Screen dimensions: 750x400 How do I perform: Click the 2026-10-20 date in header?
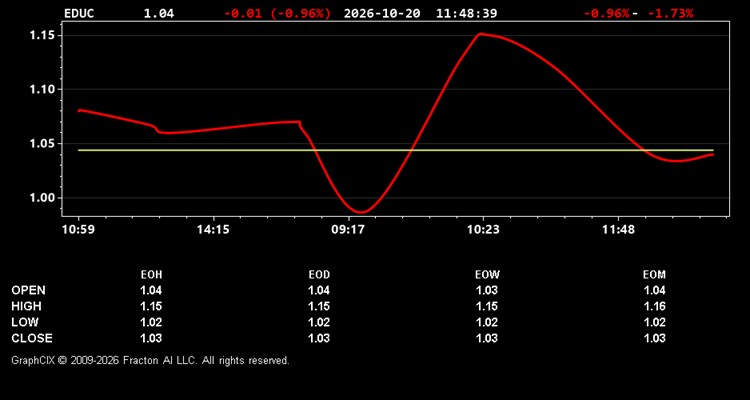pos(382,13)
